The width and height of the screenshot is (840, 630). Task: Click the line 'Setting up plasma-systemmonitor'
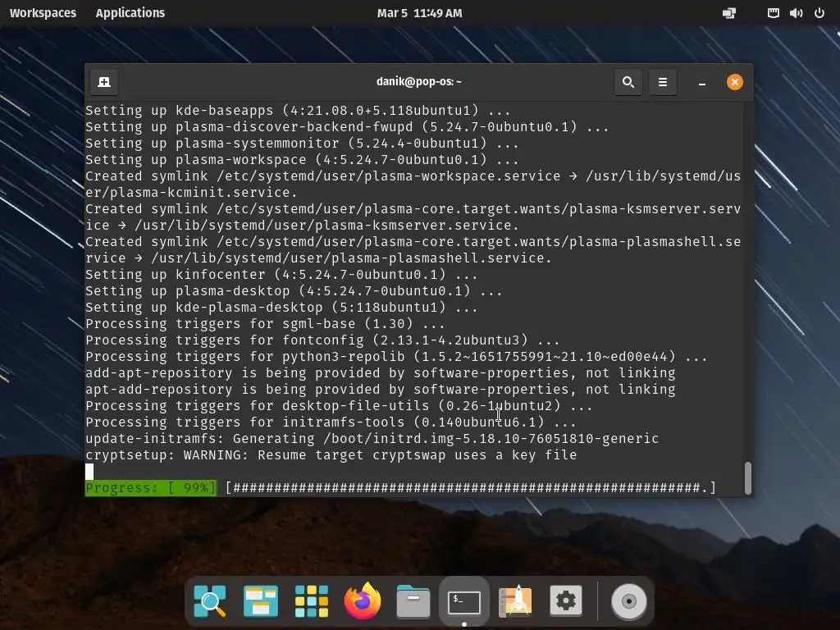point(302,144)
